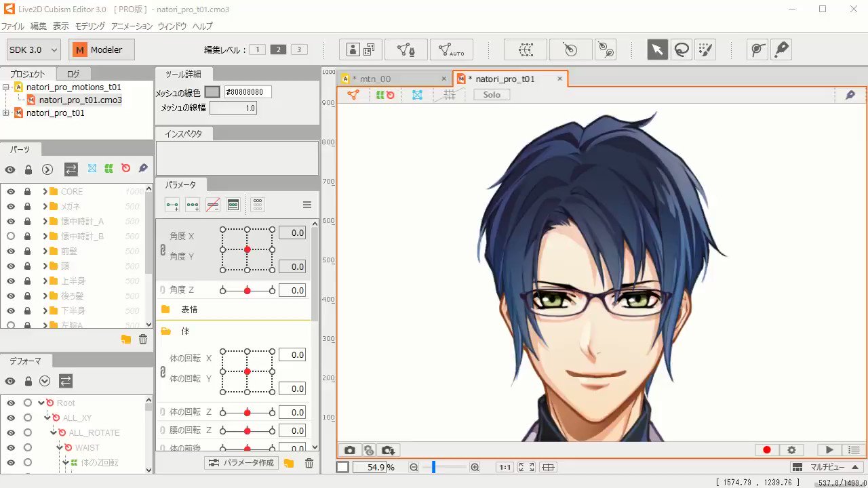Screen dimensions: 868x488
Task: Toggle Solo display mode
Action: click(x=492, y=95)
